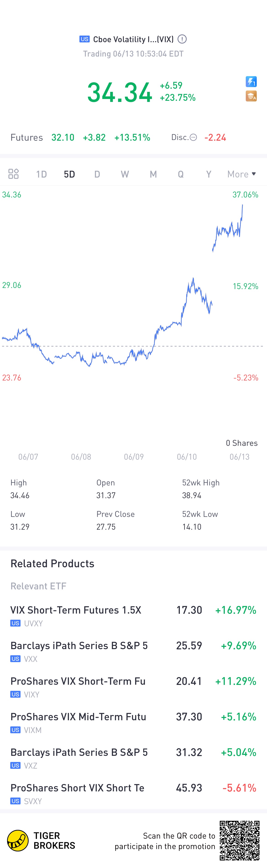Screen dimensions: 267x868
Task: Tap the US market badge beside title
Action: [84, 39]
